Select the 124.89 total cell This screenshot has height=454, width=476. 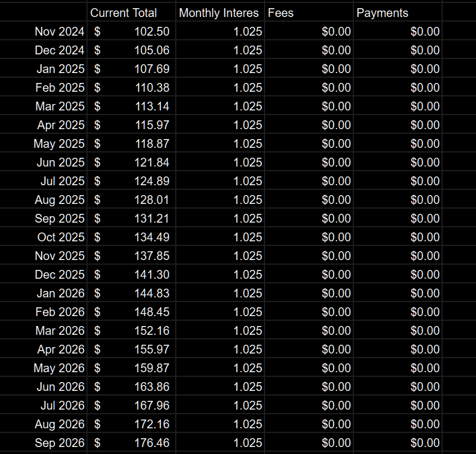coord(131,181)
